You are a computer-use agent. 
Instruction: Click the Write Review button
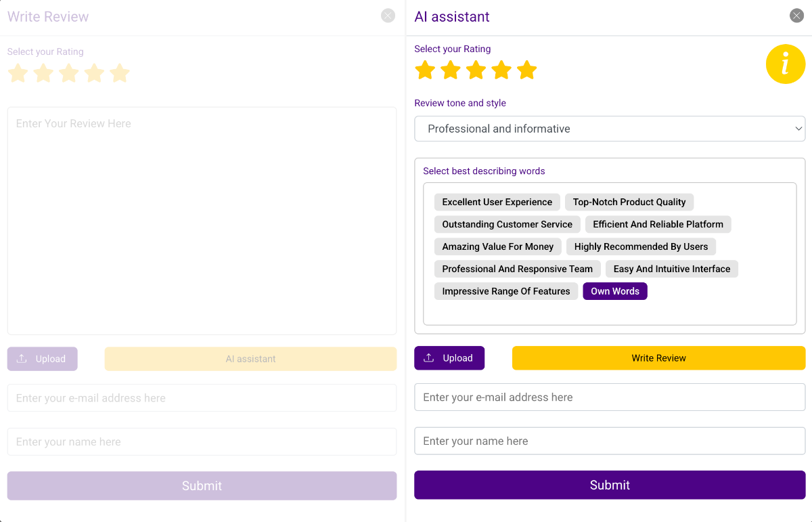pos(658,357)
